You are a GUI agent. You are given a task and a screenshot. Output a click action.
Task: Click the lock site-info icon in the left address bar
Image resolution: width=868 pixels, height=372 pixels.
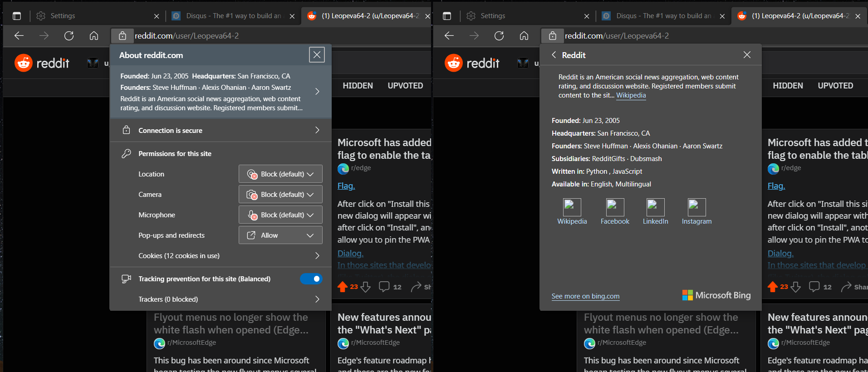(123, 36)
